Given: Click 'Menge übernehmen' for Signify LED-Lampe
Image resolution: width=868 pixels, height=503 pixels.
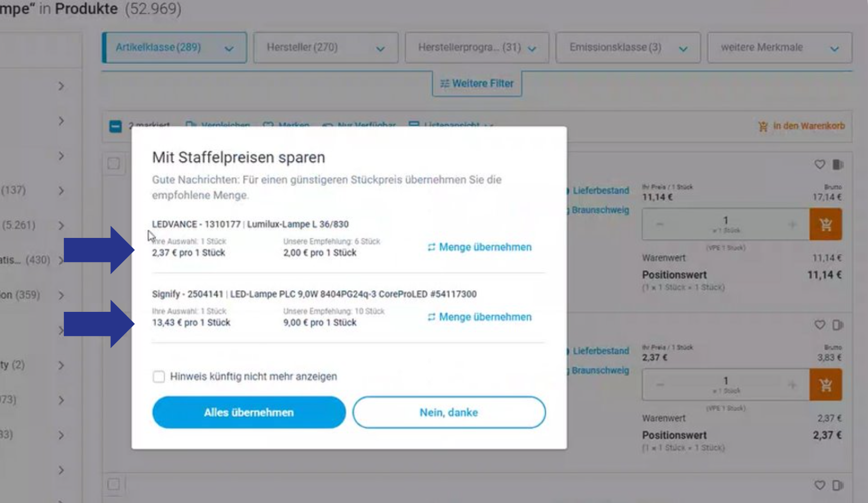Looking at the screenshot, I should click(485, 317).
